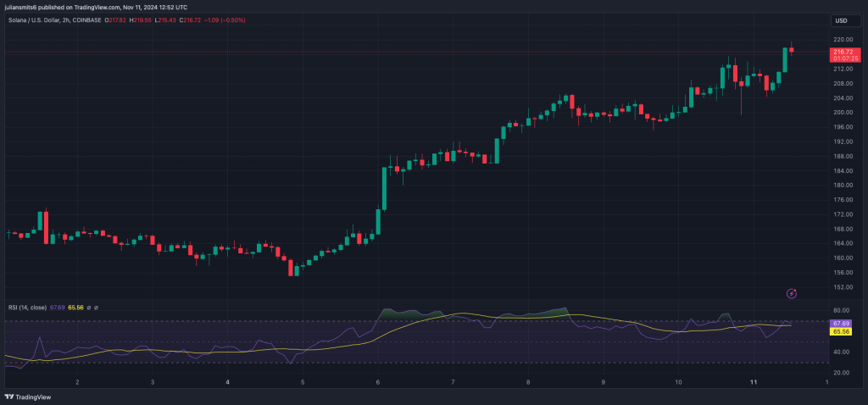Open the USD currency dropdown
Image resolution: width=868 pixels, height=405 pixels.
tap(841, 20)
